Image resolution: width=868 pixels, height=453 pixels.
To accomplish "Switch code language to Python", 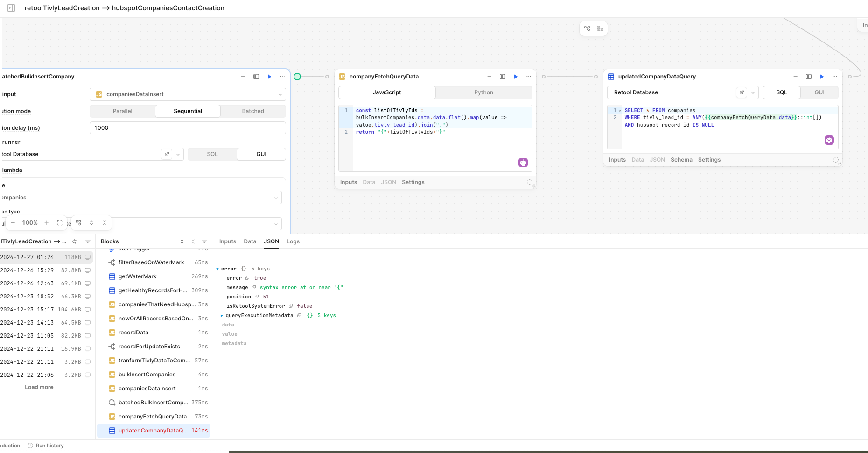I will point(483,92).
